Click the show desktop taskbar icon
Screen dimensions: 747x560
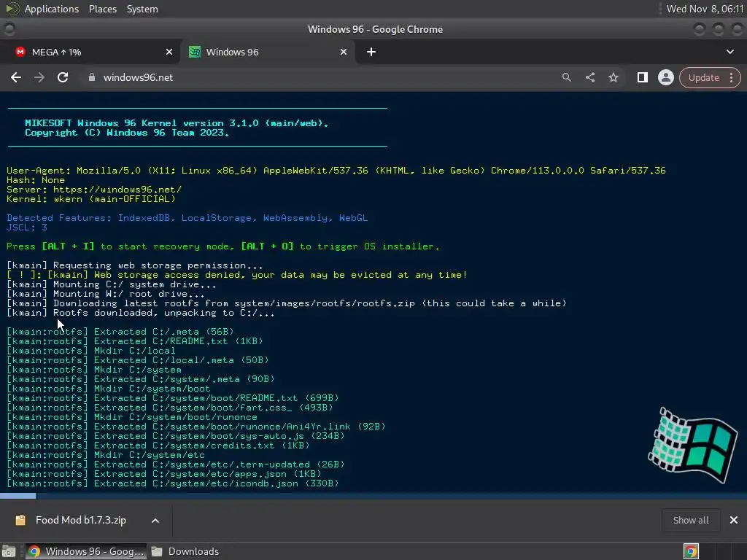(x=9, y=551)
